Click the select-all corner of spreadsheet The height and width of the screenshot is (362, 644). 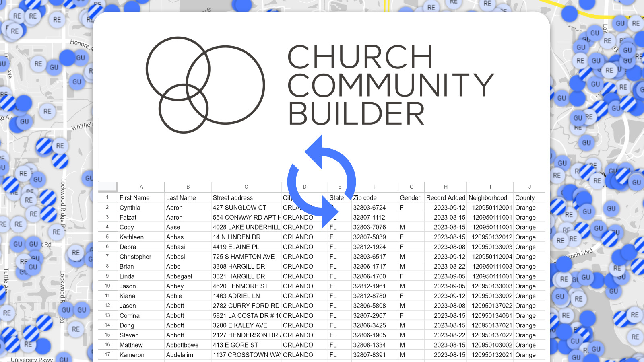(x=107, y=187)
